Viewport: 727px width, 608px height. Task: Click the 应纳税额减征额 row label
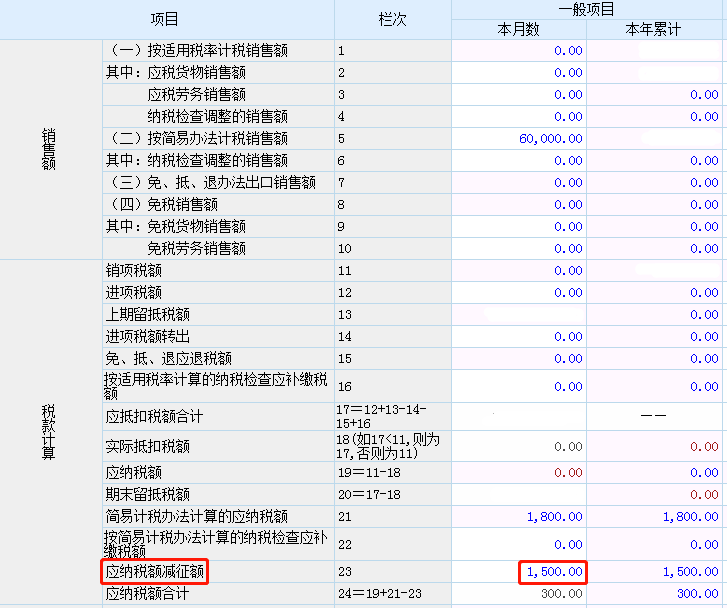click(x=157, y=572)
